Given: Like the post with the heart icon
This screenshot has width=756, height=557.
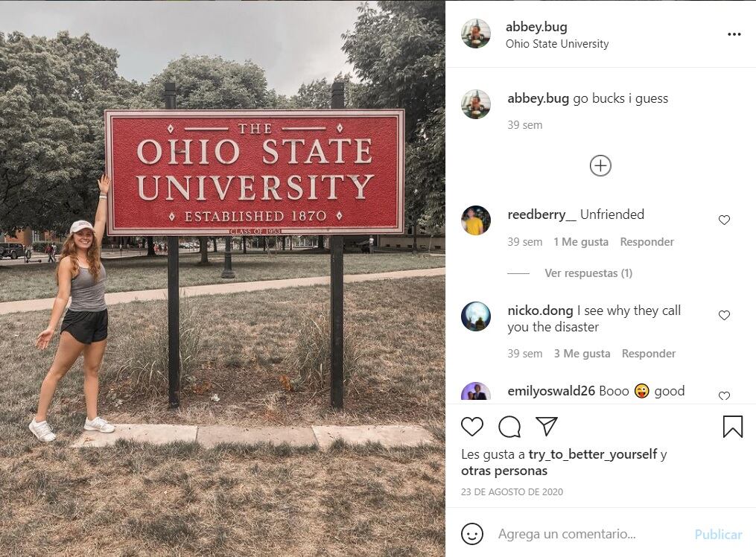Looking at the screenshot, I should (472, 427).
